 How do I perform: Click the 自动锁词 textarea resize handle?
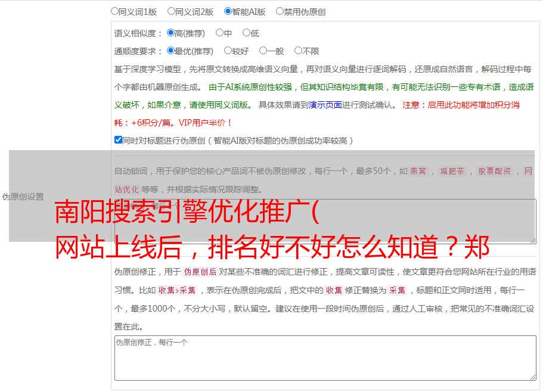click(533, 241)
